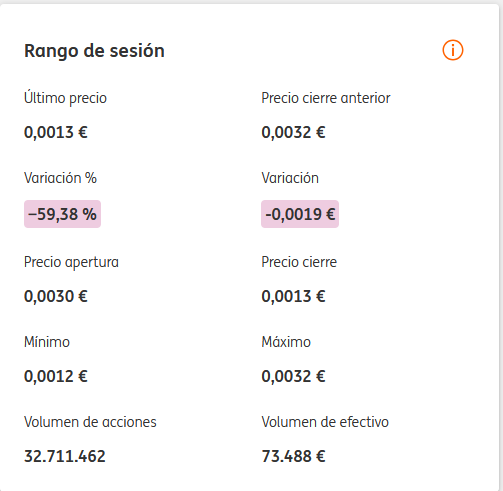Image resolution: width=503 pixels, height=491 pixels.
Task: Select the Precio cierre anterior label
Action: pyautogui.click(x=326, y=98)
